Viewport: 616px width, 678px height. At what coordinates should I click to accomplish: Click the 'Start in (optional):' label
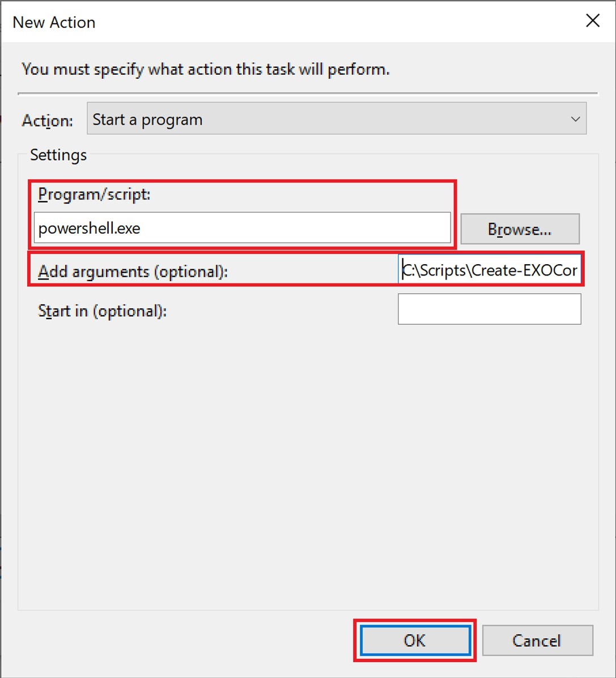tap(102, 311)
